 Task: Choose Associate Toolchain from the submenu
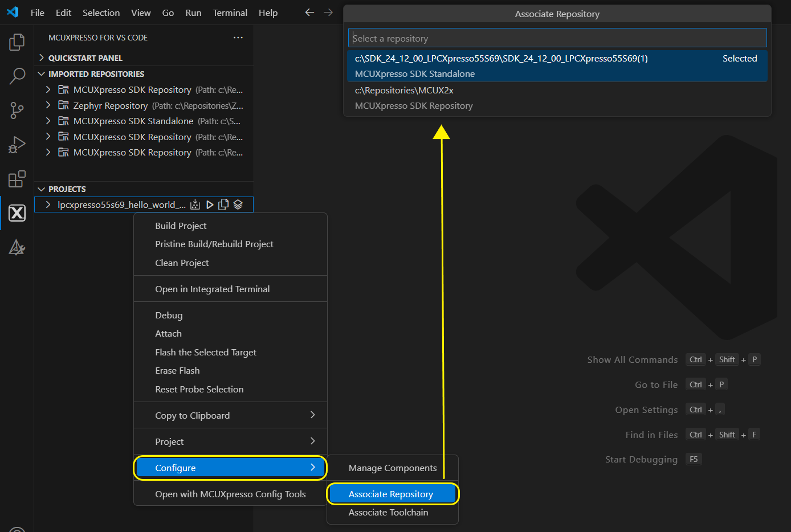[388, 513]
